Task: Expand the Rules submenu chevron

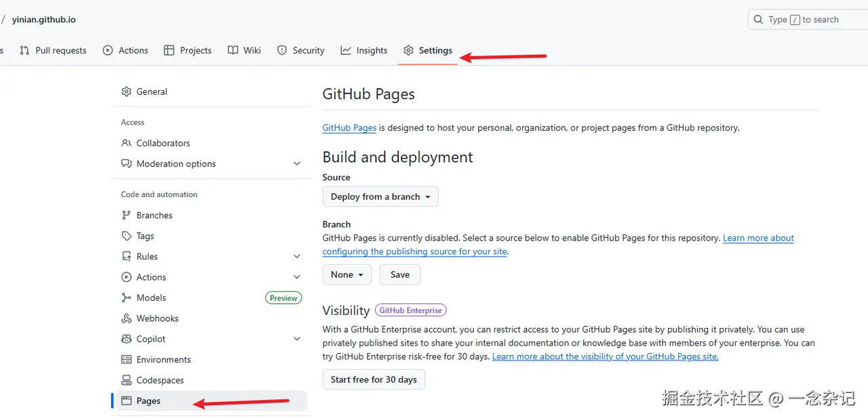Action: (x=296, y=257)
